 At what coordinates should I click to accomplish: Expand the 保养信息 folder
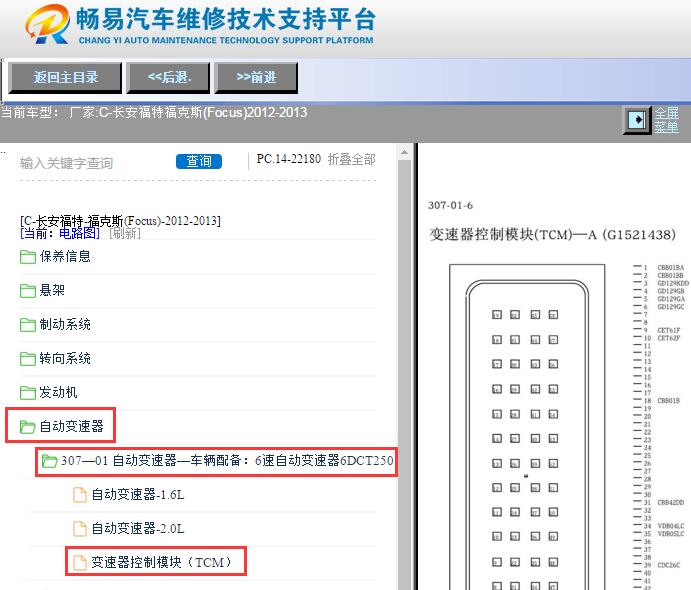point(65,256)
